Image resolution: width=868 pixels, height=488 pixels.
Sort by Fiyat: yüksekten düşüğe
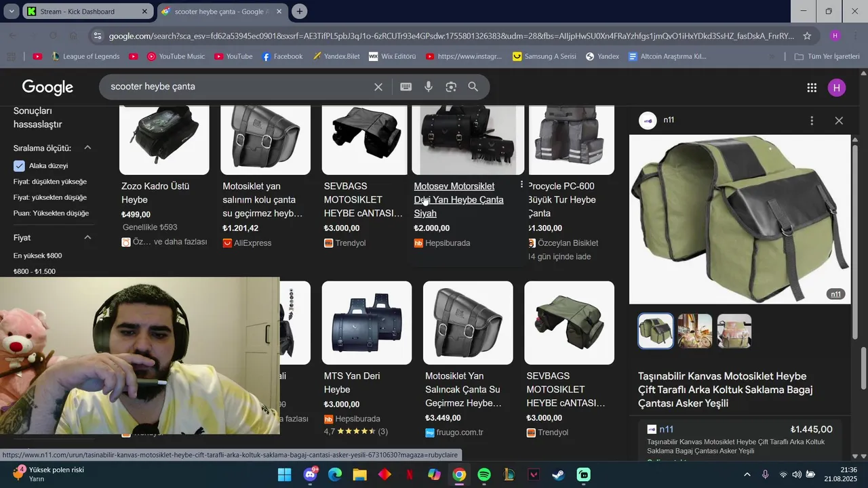click(50, 197)
